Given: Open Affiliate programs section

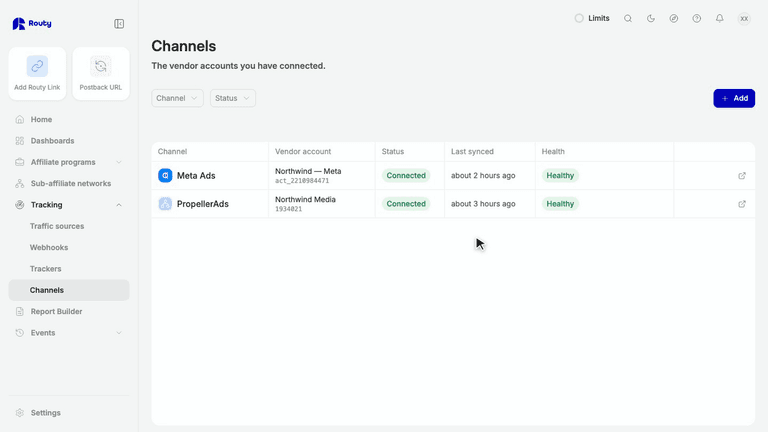Looking at the screenshot, I should [69, 162].
